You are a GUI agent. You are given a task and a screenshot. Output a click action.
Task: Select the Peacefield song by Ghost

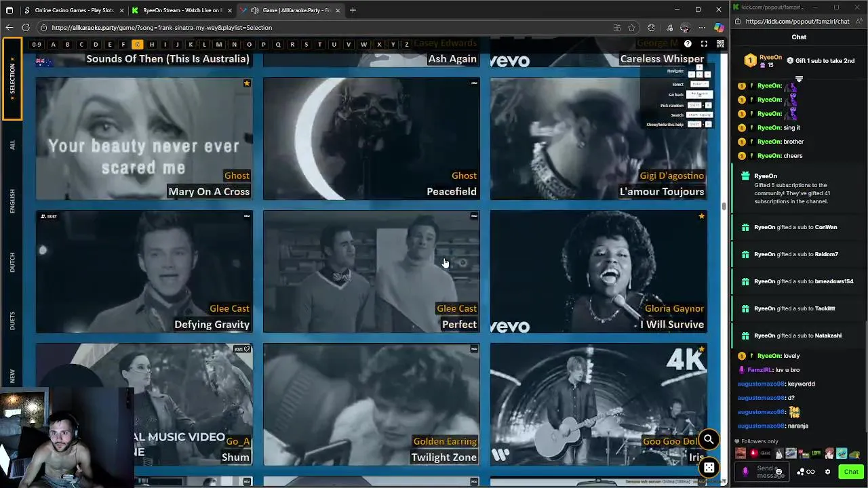(x=372, y=138)
